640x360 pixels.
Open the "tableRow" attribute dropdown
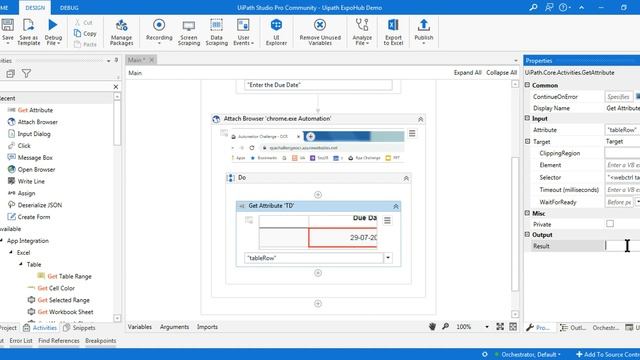coord(388,258)
